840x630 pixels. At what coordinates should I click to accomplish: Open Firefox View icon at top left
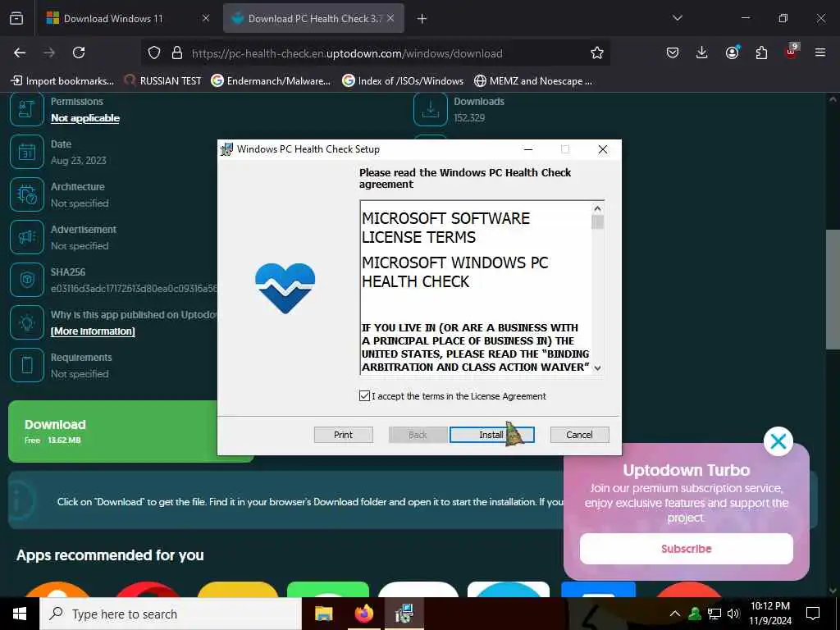[16, 18]
